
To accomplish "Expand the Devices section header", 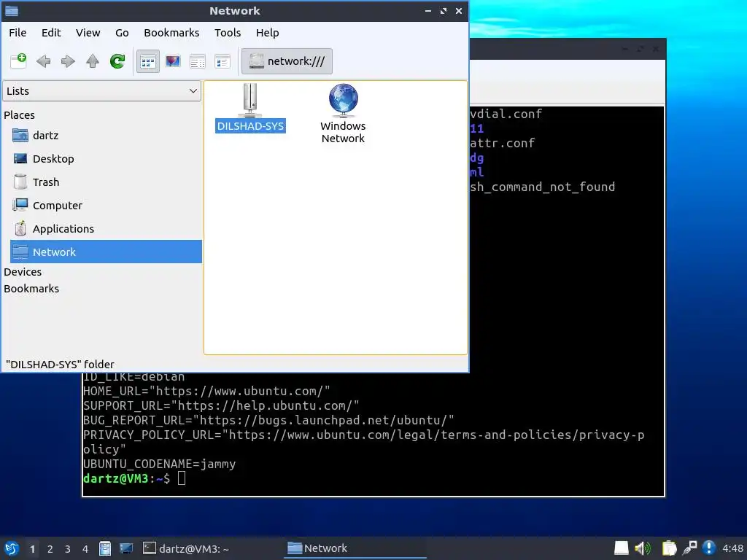I will (23, 272).
